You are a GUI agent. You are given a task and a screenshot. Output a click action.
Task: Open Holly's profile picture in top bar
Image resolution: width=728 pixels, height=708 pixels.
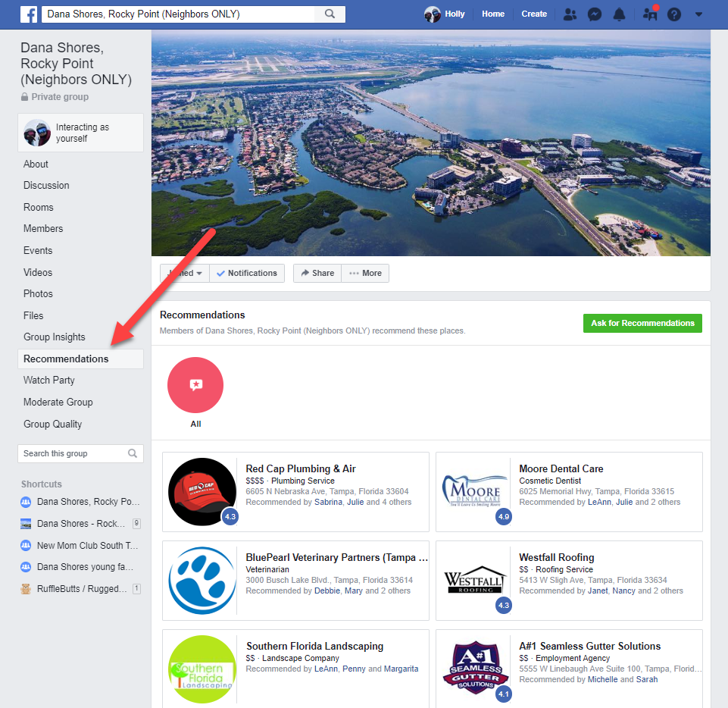tap(433, 14)
